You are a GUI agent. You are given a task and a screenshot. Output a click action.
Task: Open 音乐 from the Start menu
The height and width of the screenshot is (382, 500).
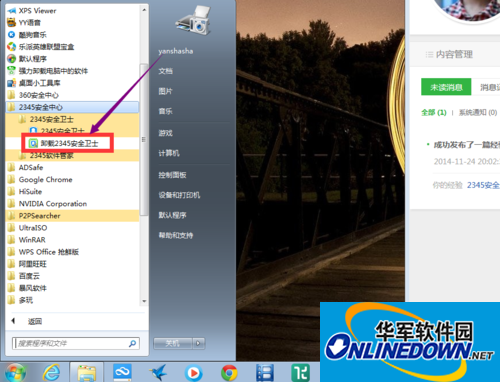tap(166, 111)
